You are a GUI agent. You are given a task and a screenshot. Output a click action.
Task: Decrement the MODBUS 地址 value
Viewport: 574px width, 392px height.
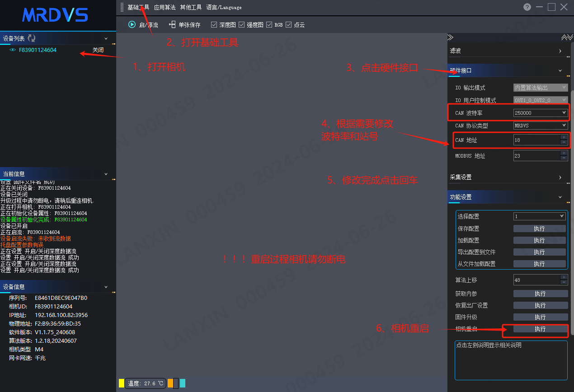pos(564,158)
